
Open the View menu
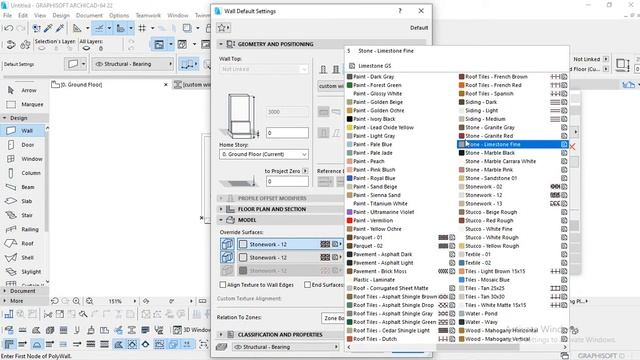[40, 16]
